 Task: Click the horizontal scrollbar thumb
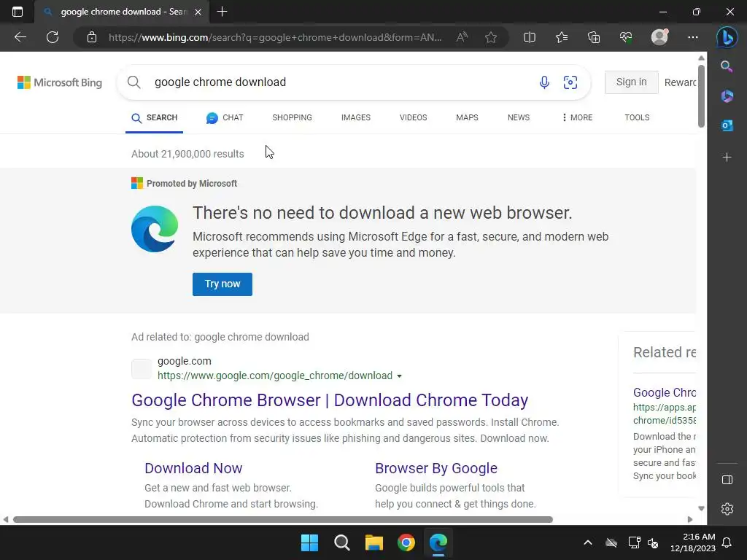pos(283,519)
